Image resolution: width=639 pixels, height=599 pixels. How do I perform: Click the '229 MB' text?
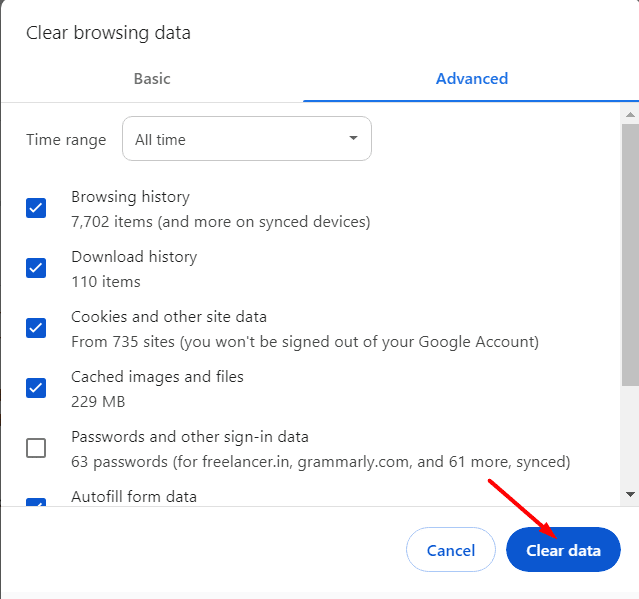(98, 402)
